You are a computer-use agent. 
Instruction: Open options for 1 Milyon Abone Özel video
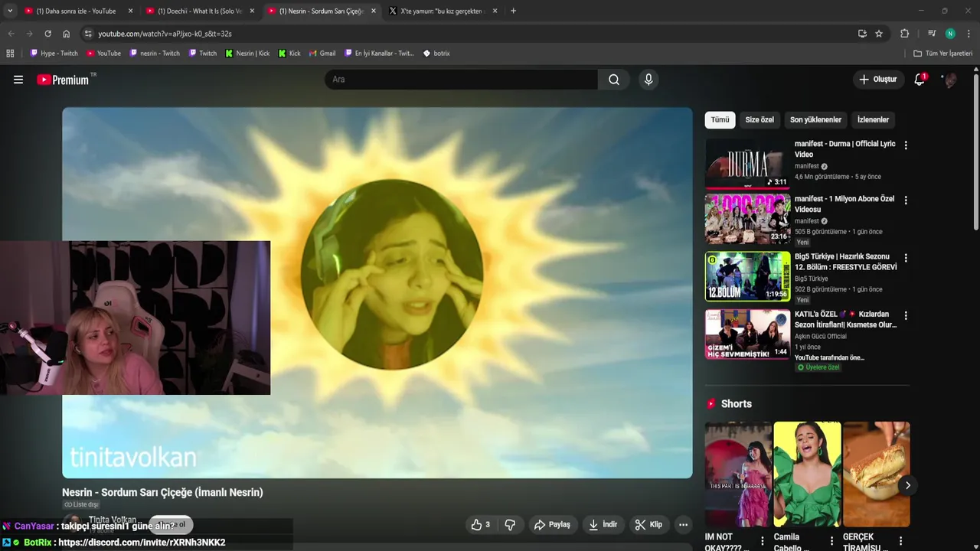pyautogui.click(x=906, y=200)
